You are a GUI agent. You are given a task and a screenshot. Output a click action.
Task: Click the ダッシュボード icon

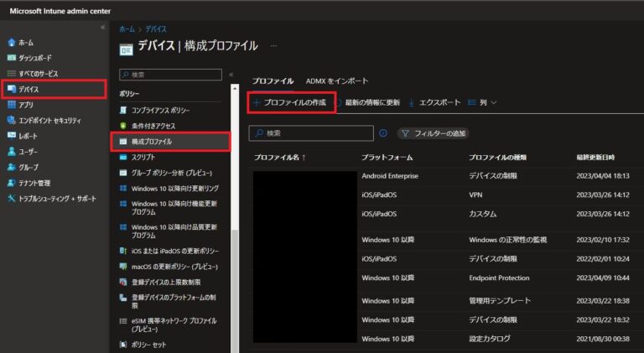pyautogui.click(x=12, y=58)
